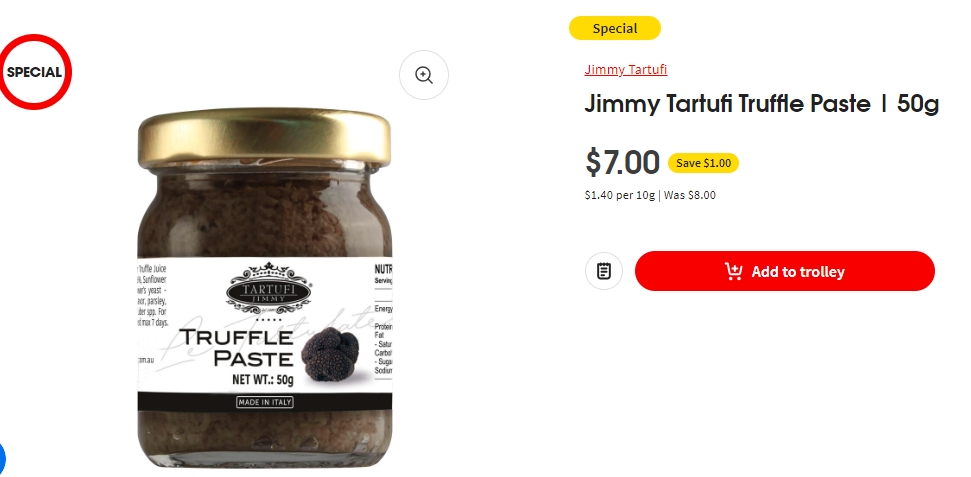Click the $7.00 price

[623, 162]
